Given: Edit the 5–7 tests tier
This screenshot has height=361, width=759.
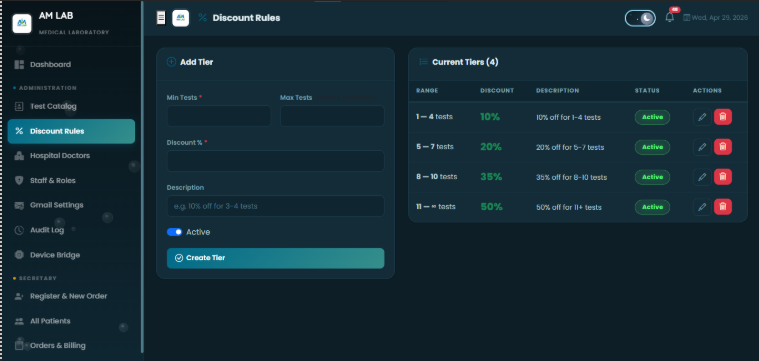Looking at the screenshot, I should 702,147.
